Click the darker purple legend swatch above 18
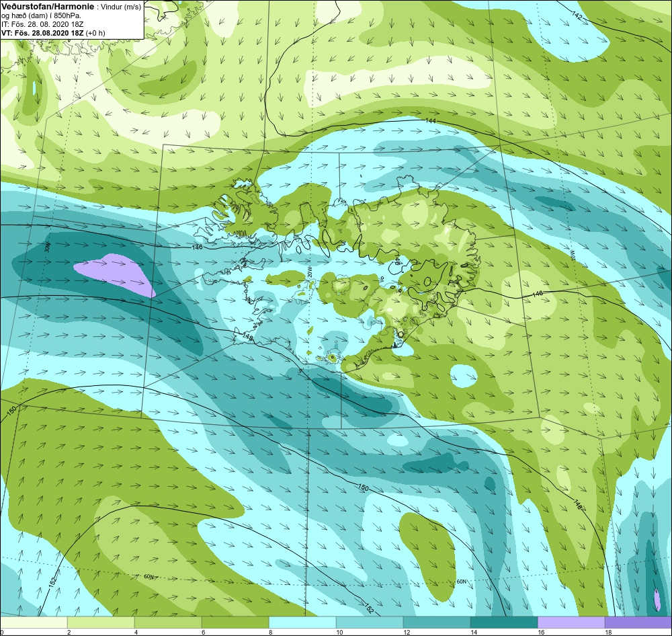 tap(638, 622)
